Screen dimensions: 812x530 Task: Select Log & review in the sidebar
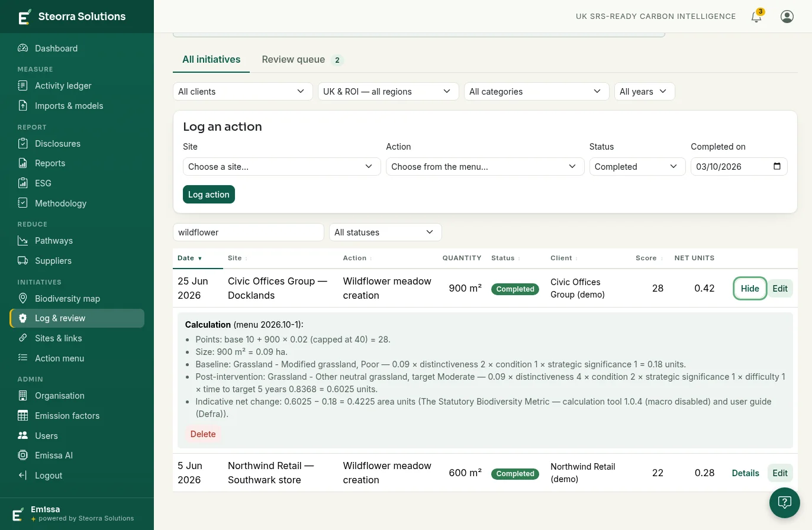pyautogui.click(x=77, y=318)
